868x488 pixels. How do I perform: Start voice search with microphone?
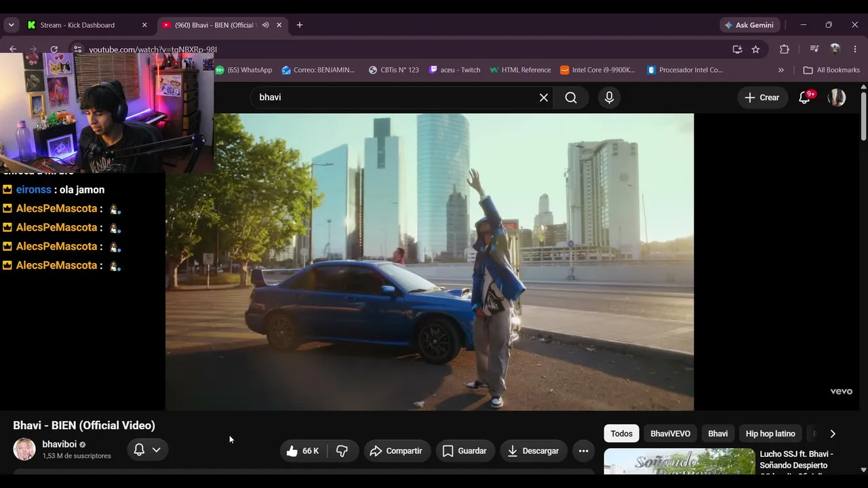click(x=609, y=98)
